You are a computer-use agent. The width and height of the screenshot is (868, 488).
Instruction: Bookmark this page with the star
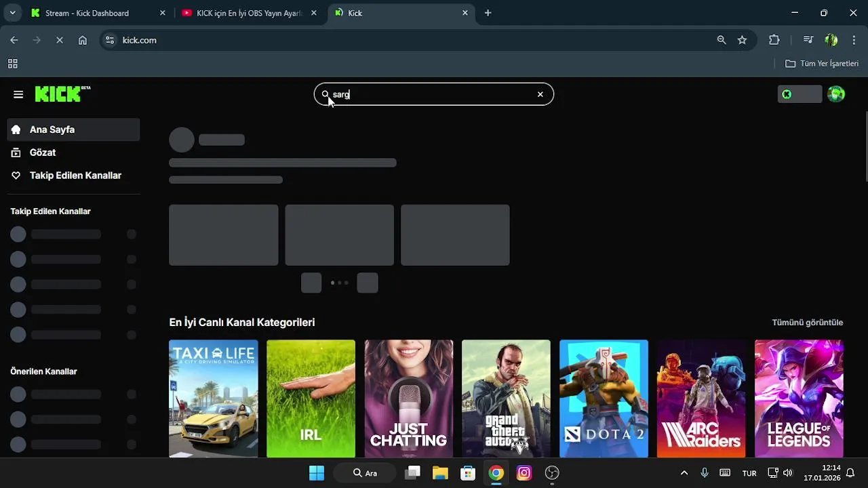click(x=742, y=40)
